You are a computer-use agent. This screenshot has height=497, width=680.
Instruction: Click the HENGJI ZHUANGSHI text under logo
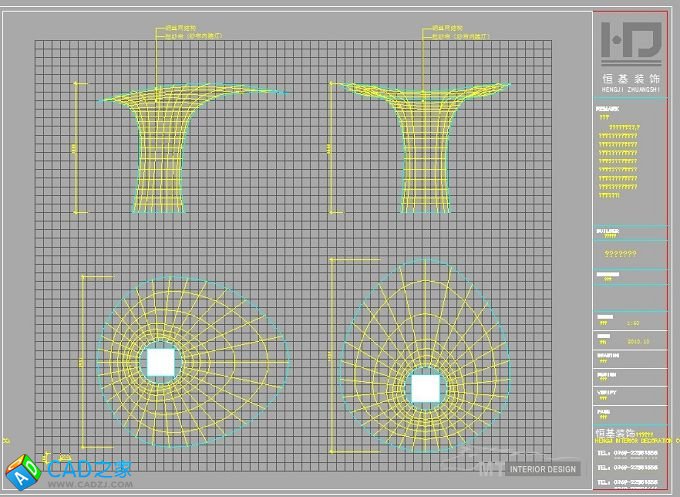[629, 88]
